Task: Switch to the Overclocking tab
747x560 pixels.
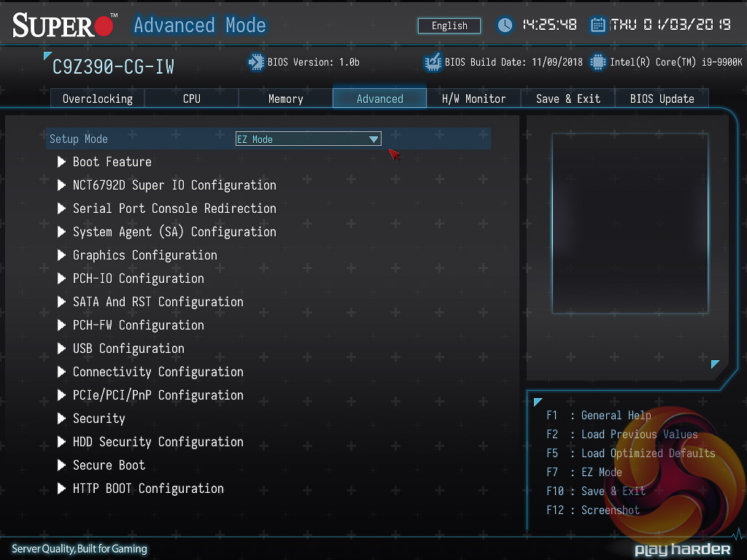Action: click(98, 98)
